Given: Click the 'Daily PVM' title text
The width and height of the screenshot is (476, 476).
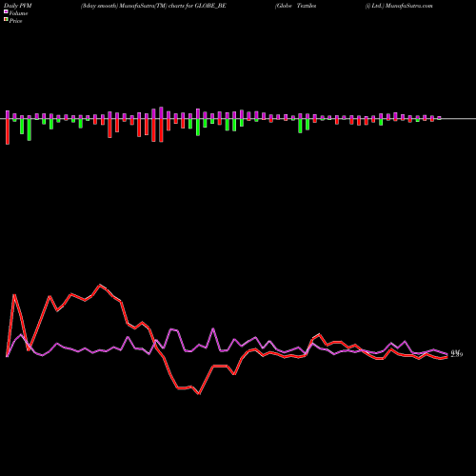Looking at the screenshot, I should point(18,6).
